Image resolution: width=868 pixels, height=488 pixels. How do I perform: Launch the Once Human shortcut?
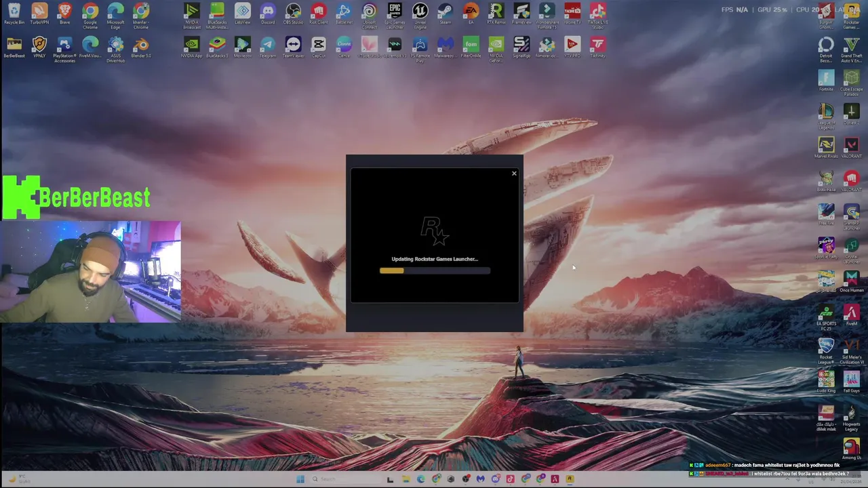[x=851, y=282]
